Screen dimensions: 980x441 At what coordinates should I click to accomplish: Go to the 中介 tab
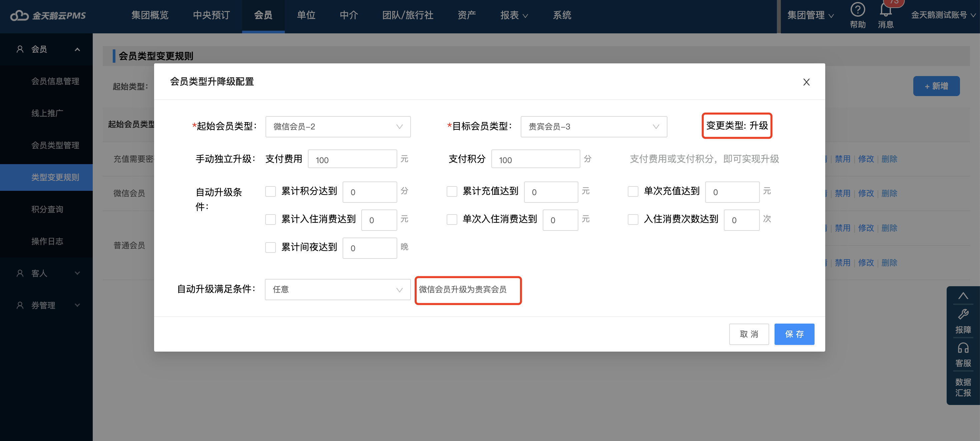[x=349, y=15]
